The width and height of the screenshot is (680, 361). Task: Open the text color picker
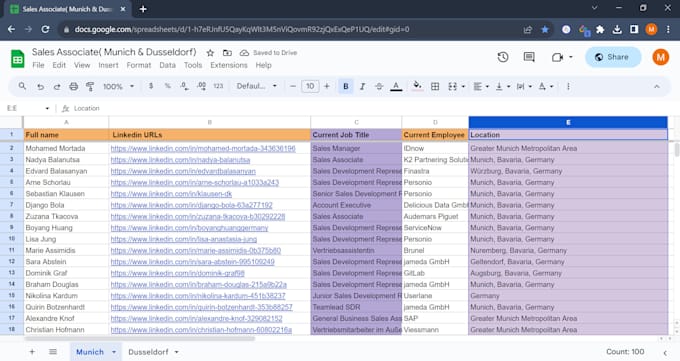(x=396, y=86)
